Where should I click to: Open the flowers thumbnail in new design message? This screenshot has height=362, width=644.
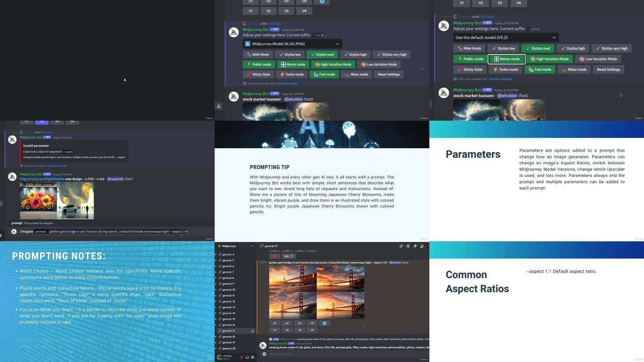(38, 201)
